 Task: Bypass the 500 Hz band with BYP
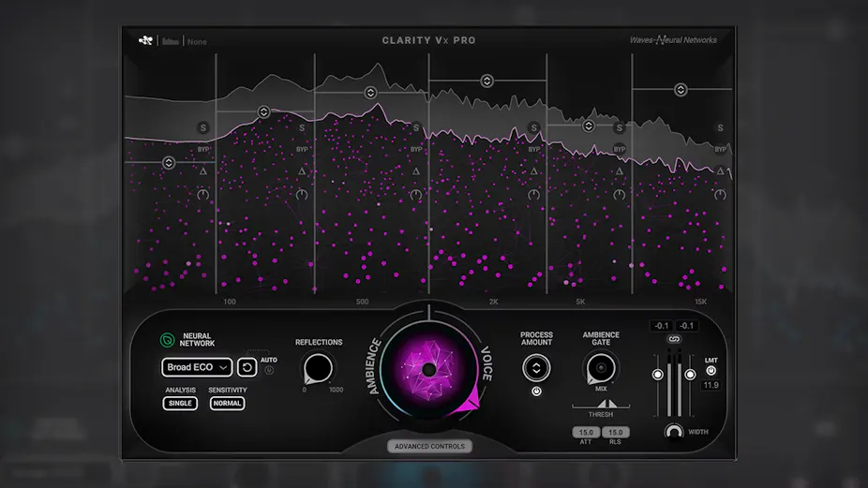click(416, 149)
